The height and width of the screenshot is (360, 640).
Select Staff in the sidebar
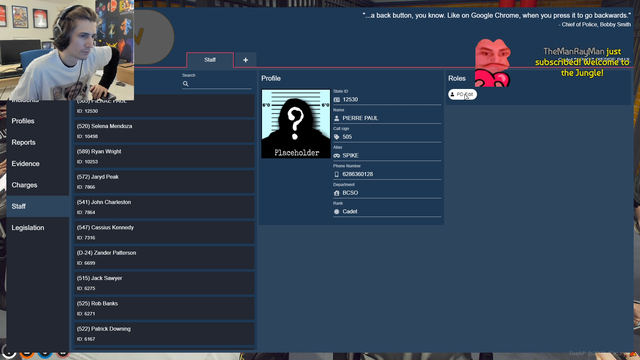(x=38, y=207)
